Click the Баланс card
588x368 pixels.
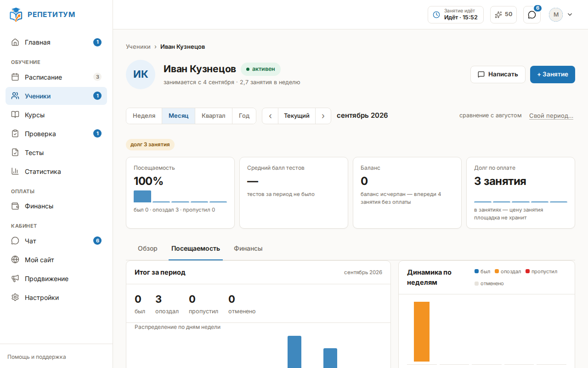407,193
